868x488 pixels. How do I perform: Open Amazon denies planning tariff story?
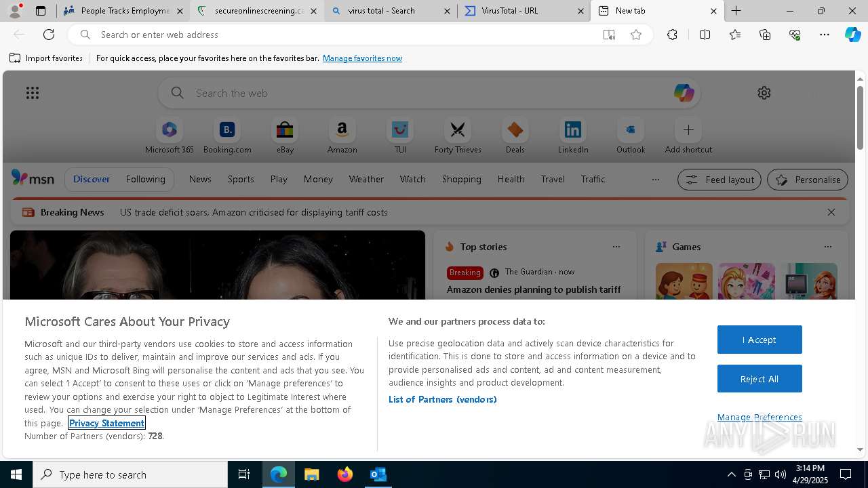[534, 289]
